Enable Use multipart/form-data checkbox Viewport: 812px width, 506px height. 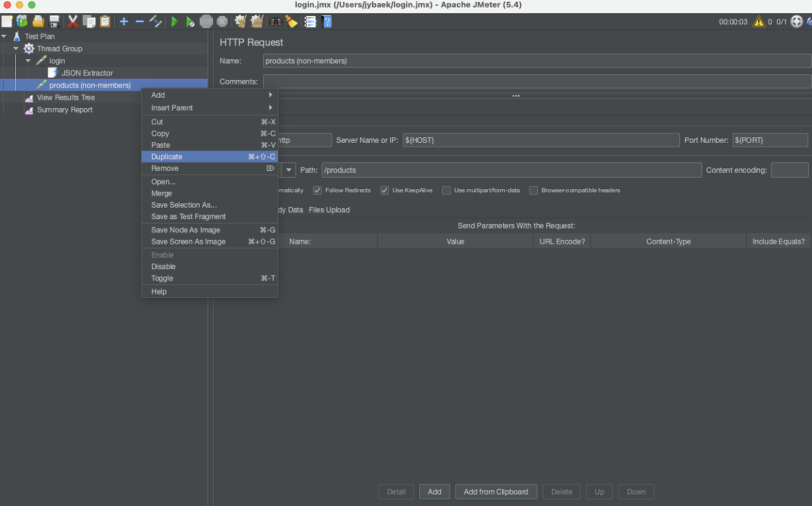pyautogui.click(x=447, y=190)
